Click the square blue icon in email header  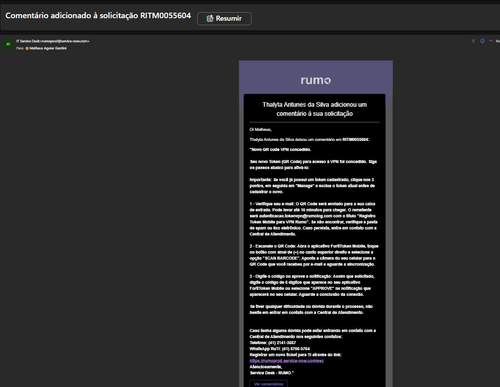pos(473,41)
